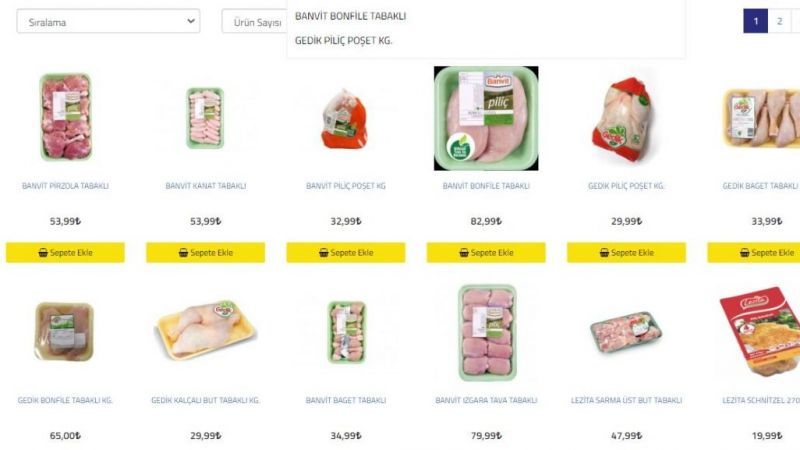Click basket icon under Gedik Baget Tabaklı

[x=744, y=253]
